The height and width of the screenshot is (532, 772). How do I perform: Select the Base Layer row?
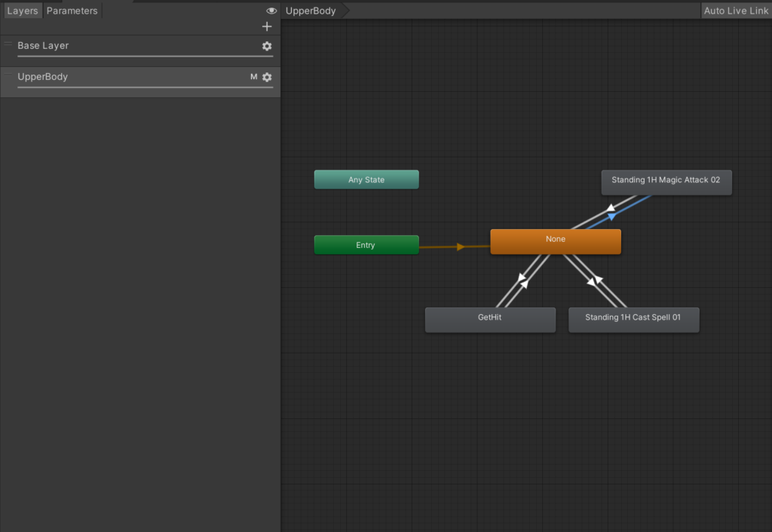(x=140, y=50)
